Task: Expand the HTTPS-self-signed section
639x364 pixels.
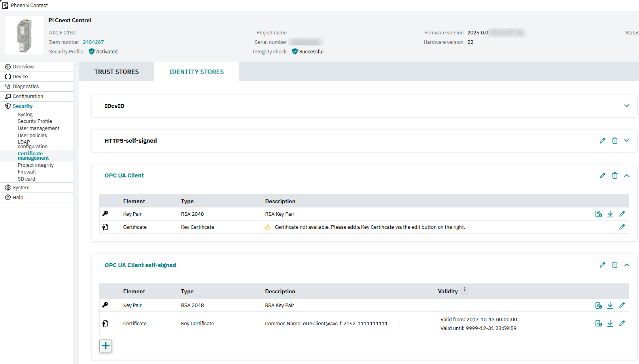Action: pos(627,141)
